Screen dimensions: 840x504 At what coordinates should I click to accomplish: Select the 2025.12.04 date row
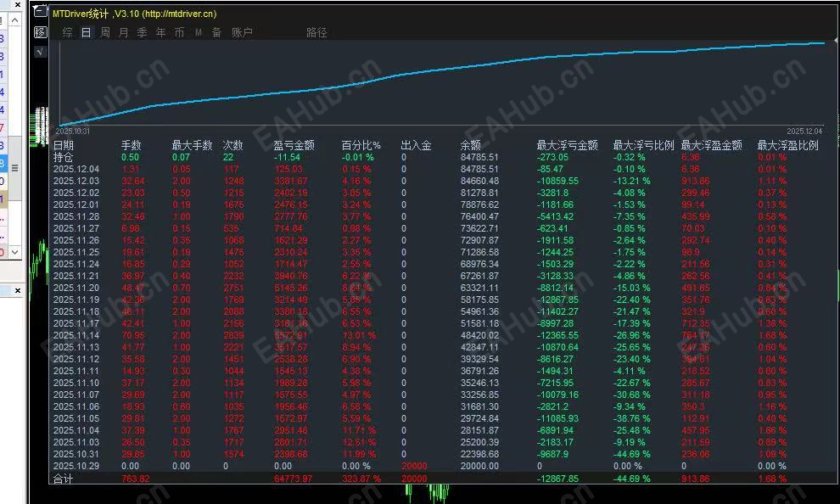point(76,169)
